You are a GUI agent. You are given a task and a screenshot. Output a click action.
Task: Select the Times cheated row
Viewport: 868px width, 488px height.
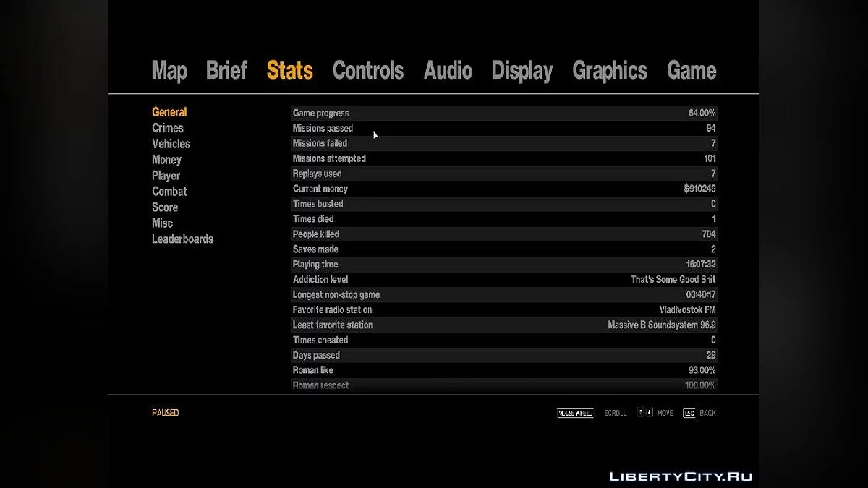click(x=504, y=341)
